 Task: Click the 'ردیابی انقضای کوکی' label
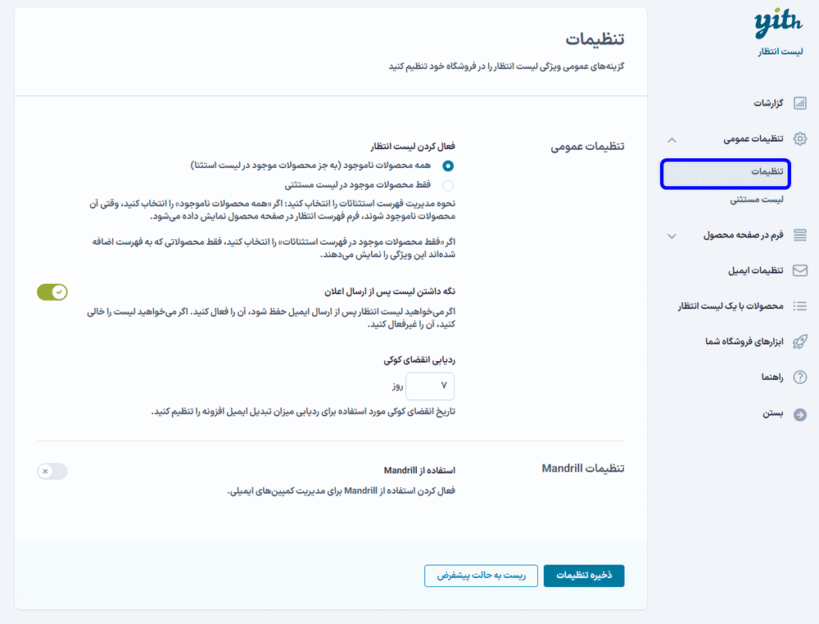point(419,360)
